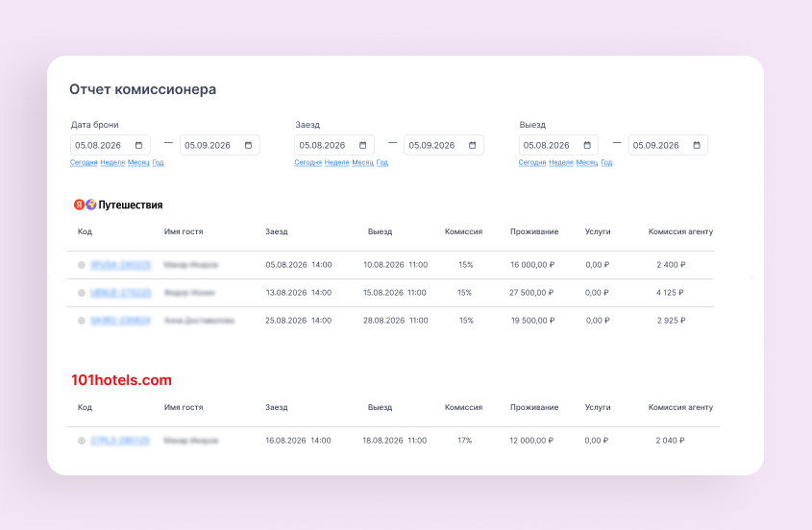Pick Месяц under Выезд filter
The height and width of the screenshot is (530, 812).
pos(587,162)
